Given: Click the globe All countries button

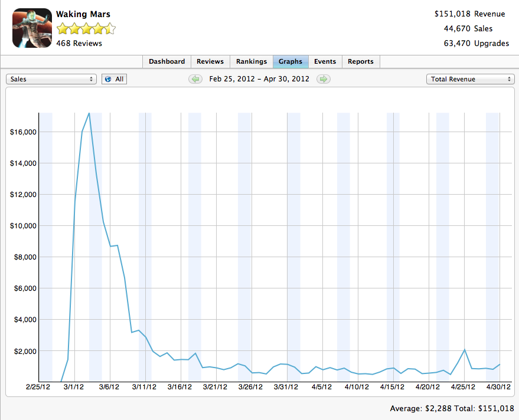Looking at the screenshot, I should [x=114, y=79].
